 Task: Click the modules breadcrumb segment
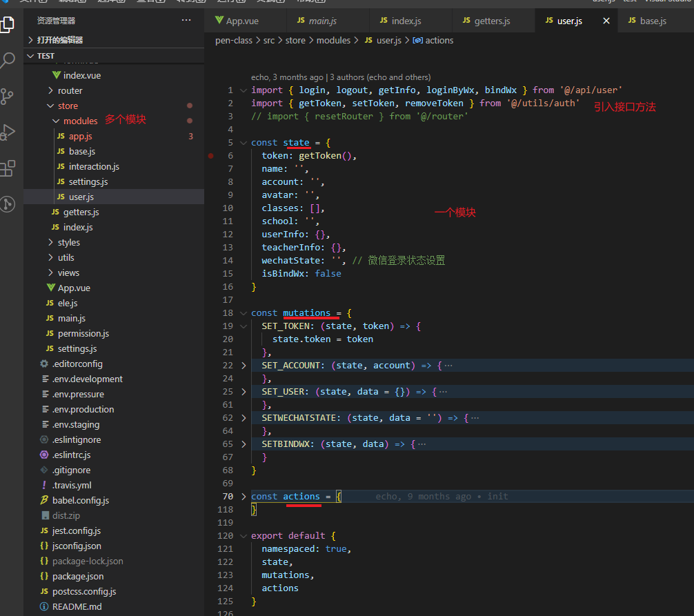coord(333,41)
